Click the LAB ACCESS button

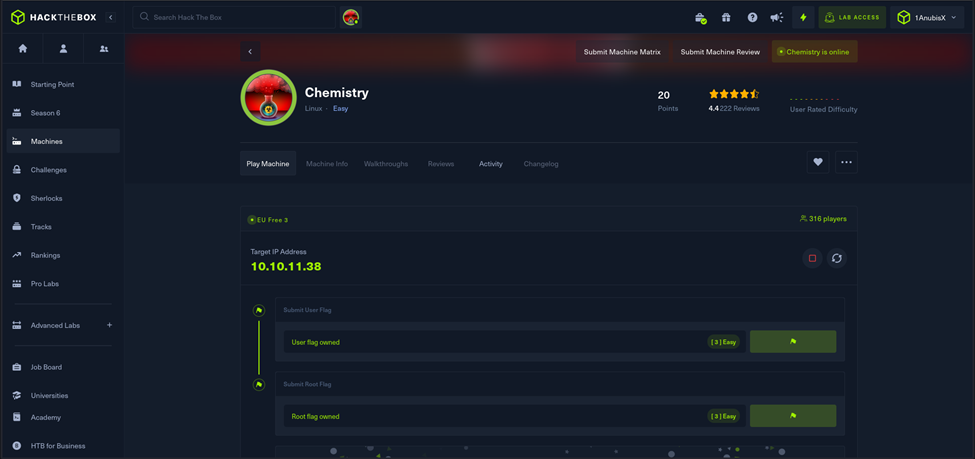(x=851, y=17)
